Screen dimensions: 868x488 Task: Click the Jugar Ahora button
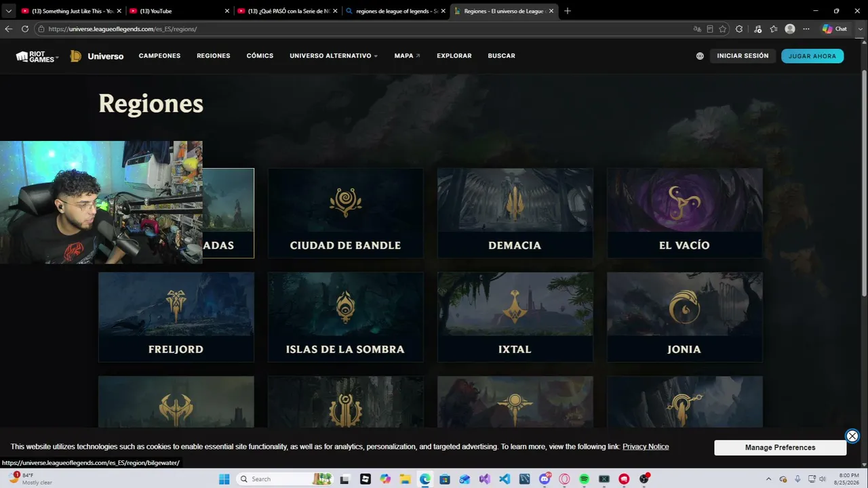coord(812,56)
